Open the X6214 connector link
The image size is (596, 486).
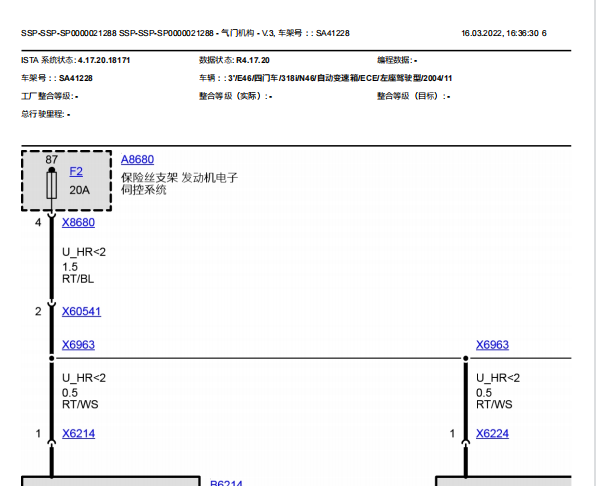[78, 434]
